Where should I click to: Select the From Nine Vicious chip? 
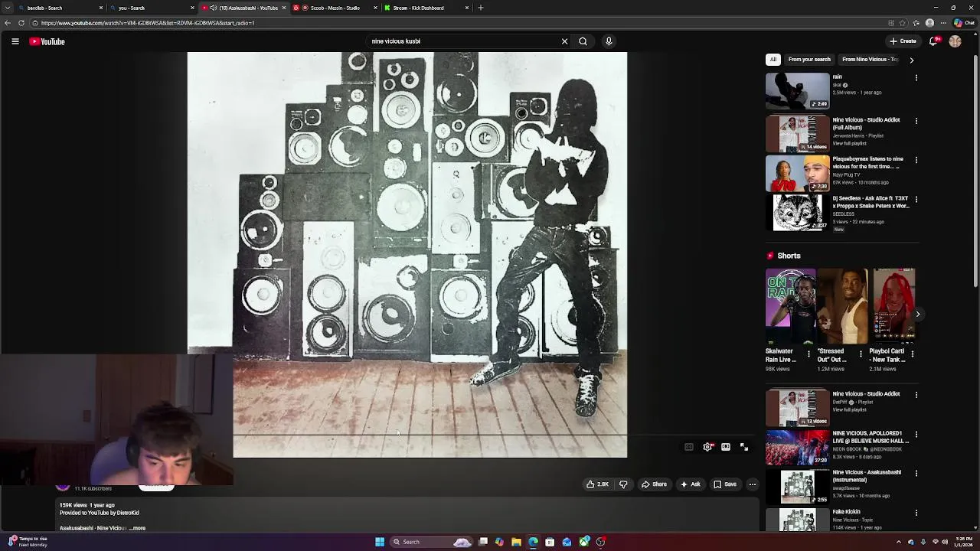pyautogui.click(x=870, y=60)
